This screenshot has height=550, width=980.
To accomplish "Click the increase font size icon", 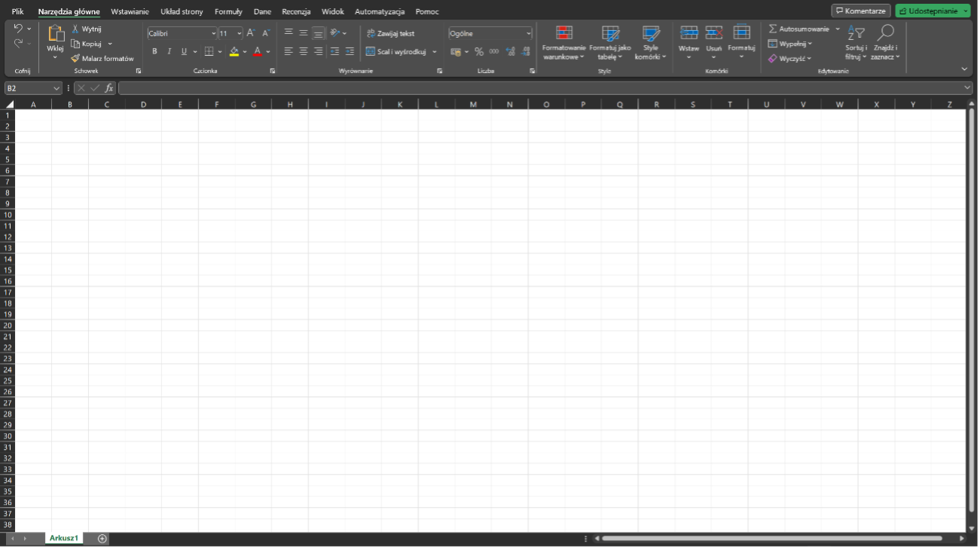I will pos(251,33).
